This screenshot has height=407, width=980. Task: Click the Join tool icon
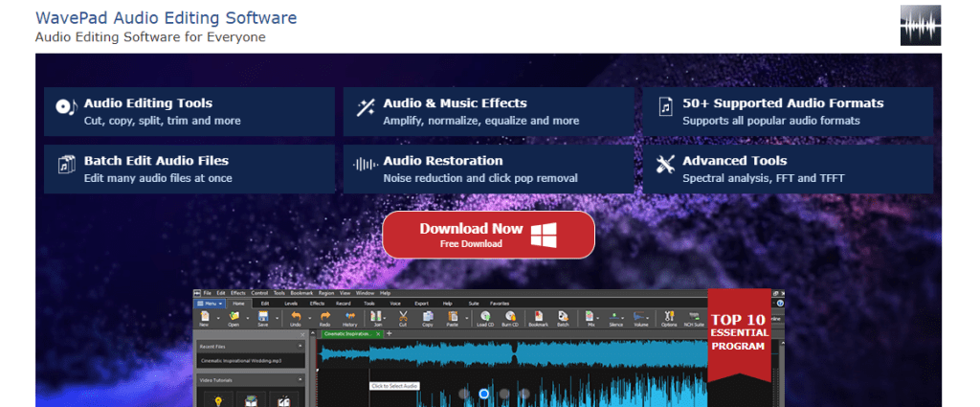click(x=375, y=316)
